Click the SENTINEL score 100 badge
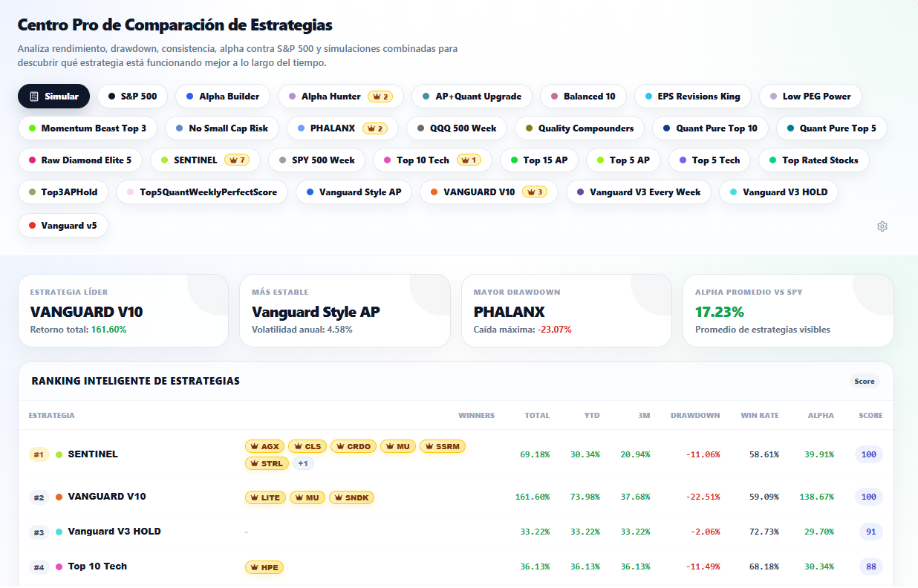Viewport: 918px width, 588px height. (x=868, y=454)
